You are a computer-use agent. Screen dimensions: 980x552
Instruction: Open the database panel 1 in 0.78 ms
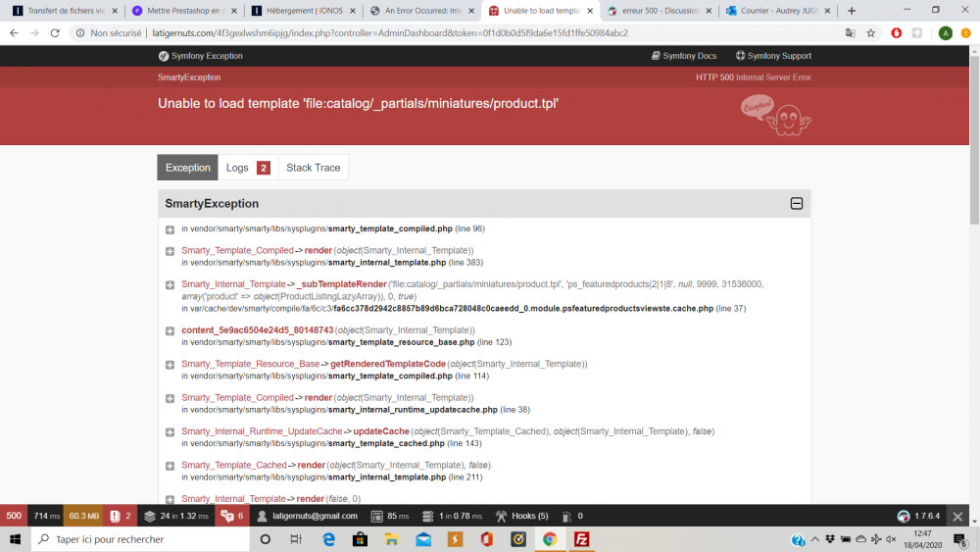[452, 516]
